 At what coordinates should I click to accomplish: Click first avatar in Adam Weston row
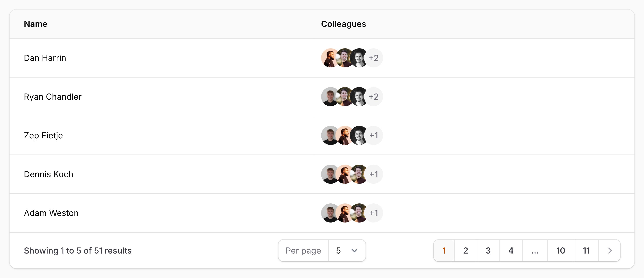(329, 213)
